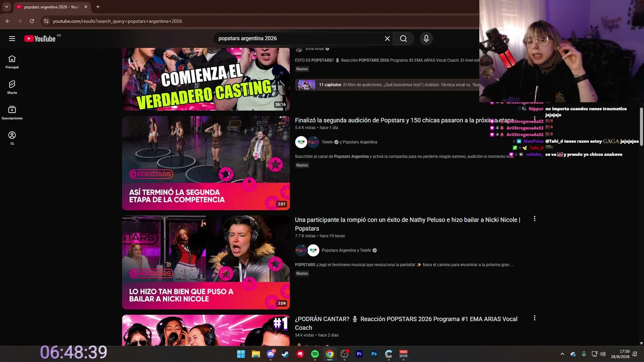Visit the Telefe y Popstars Argentina channel link
The height and width of the screenshot is (362, 644).
tap(349, 142)
